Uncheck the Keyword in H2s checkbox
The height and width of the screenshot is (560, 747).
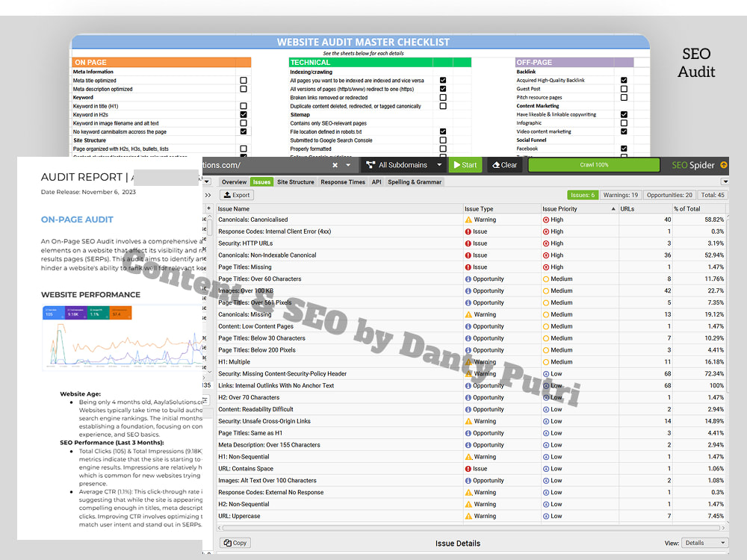(x=244, y=114)
